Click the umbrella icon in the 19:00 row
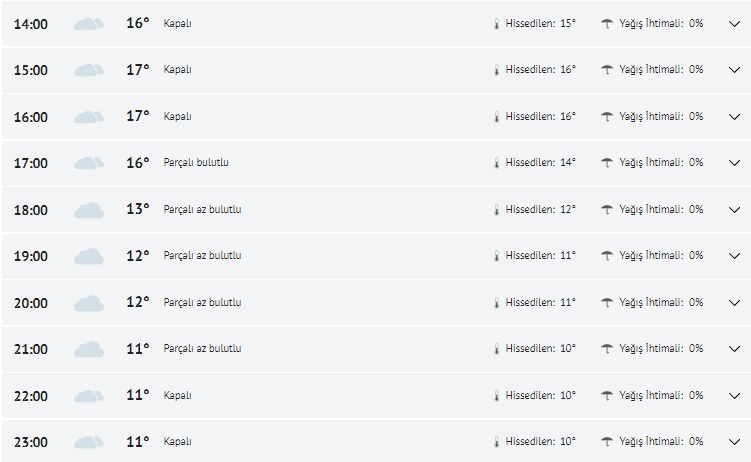This screenshot has width=751, height=462. 607,256
